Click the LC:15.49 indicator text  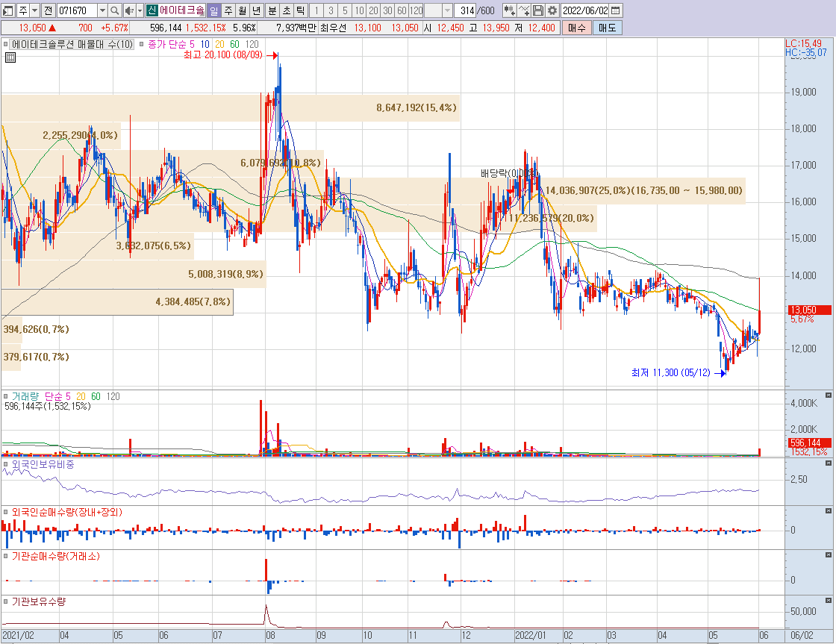(803, 43)
